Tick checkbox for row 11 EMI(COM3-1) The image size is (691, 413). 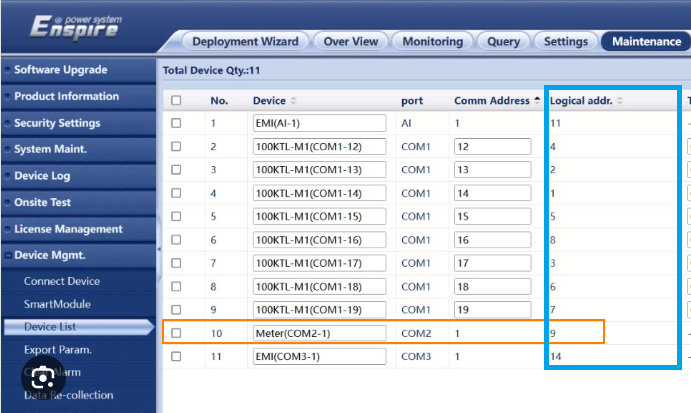tap(177, 355)
